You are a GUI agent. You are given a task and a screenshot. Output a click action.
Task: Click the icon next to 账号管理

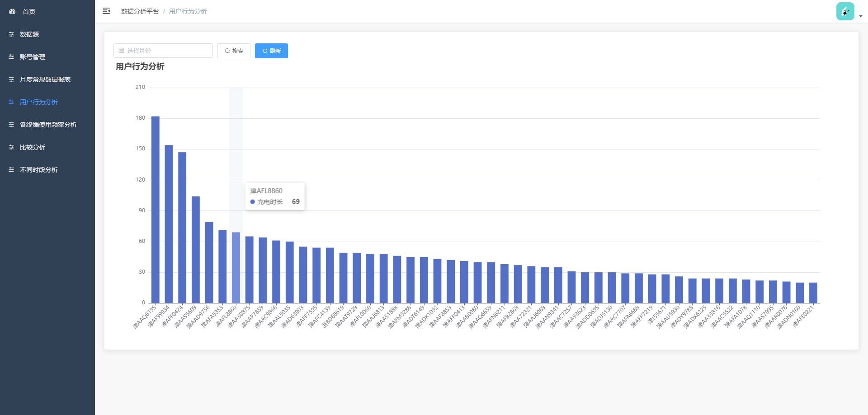[x=11, y=57]
